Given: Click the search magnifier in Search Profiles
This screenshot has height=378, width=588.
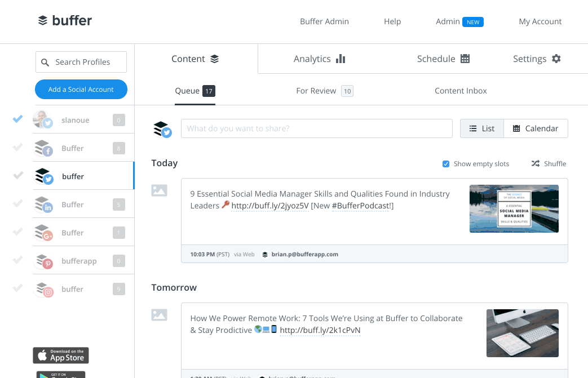Looking at the screenshot, I should pos(45,62).
